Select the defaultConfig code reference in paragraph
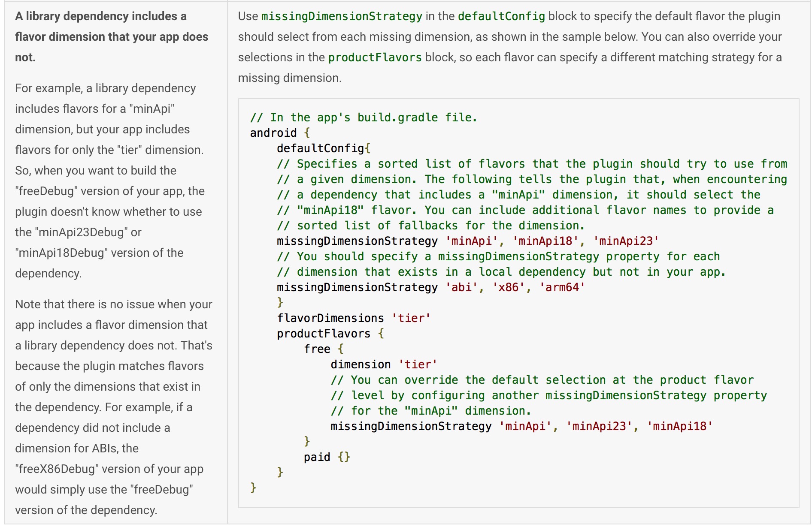The height and width of the screenshot is (530, 812). (x=502, y=16)
